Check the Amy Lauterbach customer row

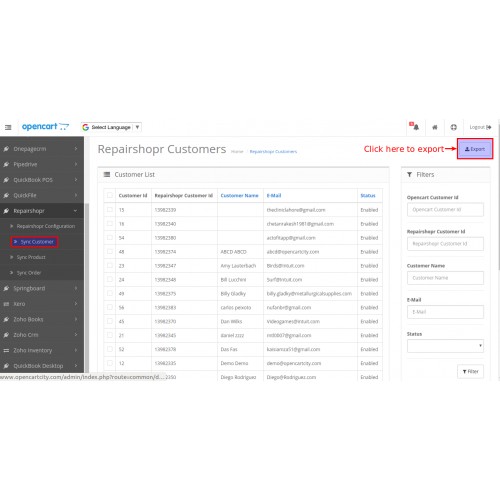tap(110, 266)
